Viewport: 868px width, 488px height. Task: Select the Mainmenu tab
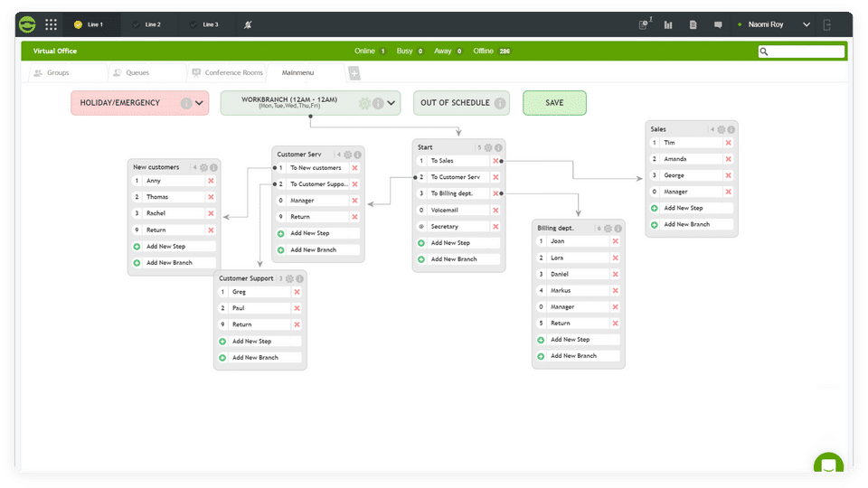[x=306, y=73]
